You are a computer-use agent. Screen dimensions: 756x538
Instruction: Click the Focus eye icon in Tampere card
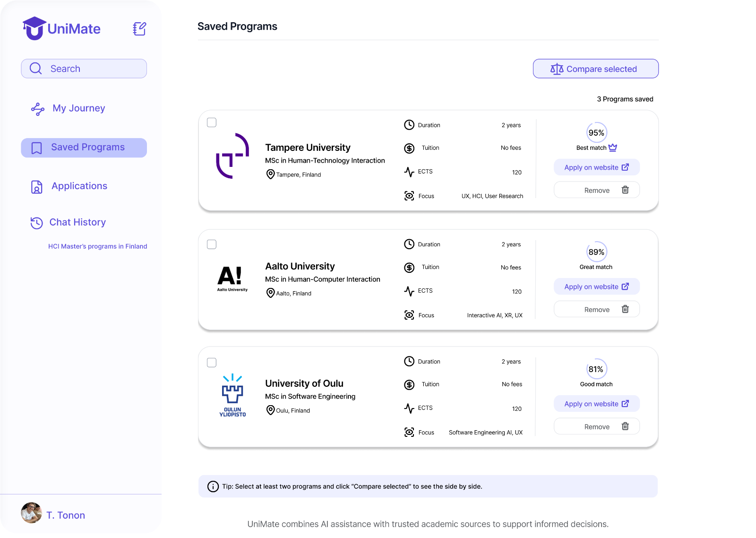(409, 196)
